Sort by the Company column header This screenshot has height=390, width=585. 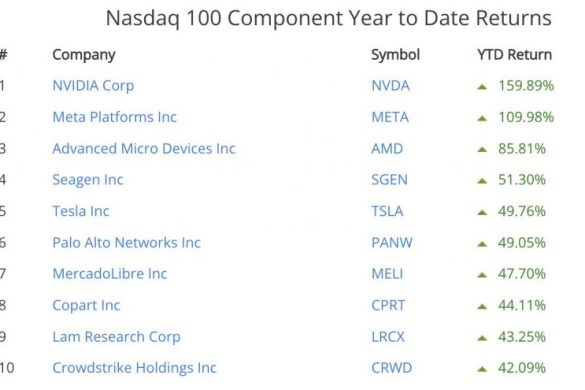pyautogui.click(x=84, y=55)
